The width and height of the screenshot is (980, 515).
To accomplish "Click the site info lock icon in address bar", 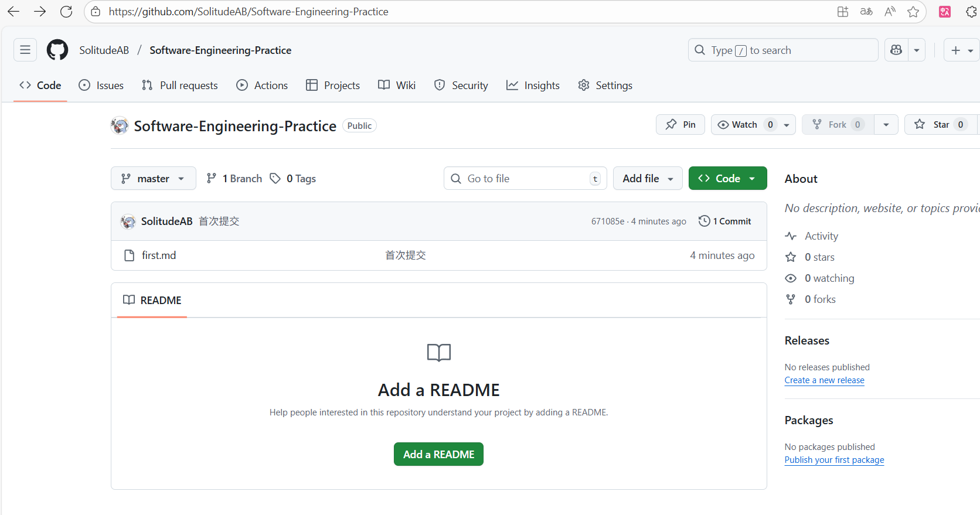I will 96,12.
